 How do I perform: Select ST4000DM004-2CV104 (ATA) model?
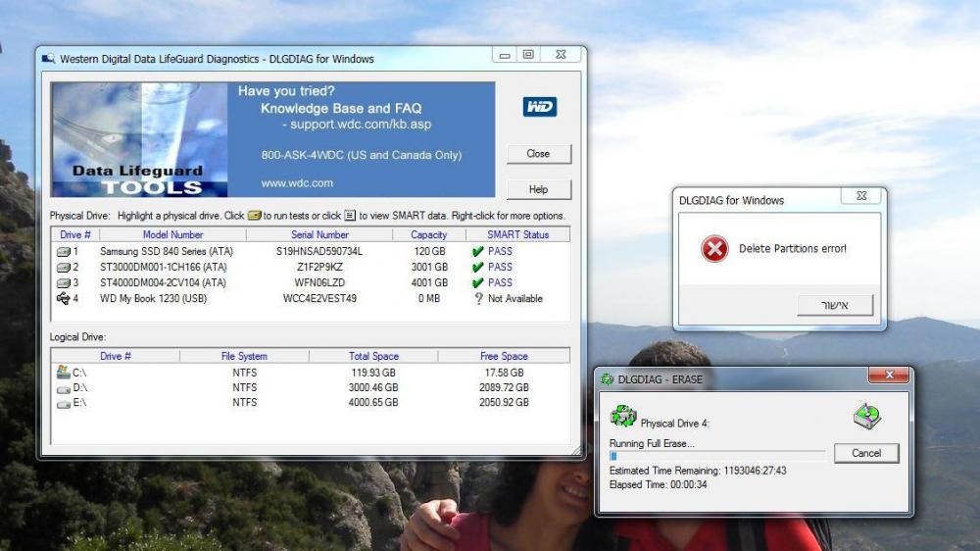click(163, 282)
